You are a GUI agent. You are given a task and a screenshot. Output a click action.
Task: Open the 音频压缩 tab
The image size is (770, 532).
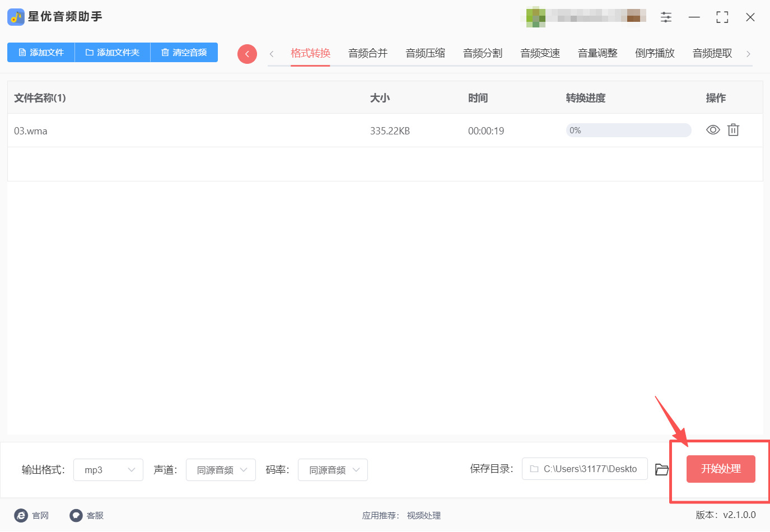[425, 53]
